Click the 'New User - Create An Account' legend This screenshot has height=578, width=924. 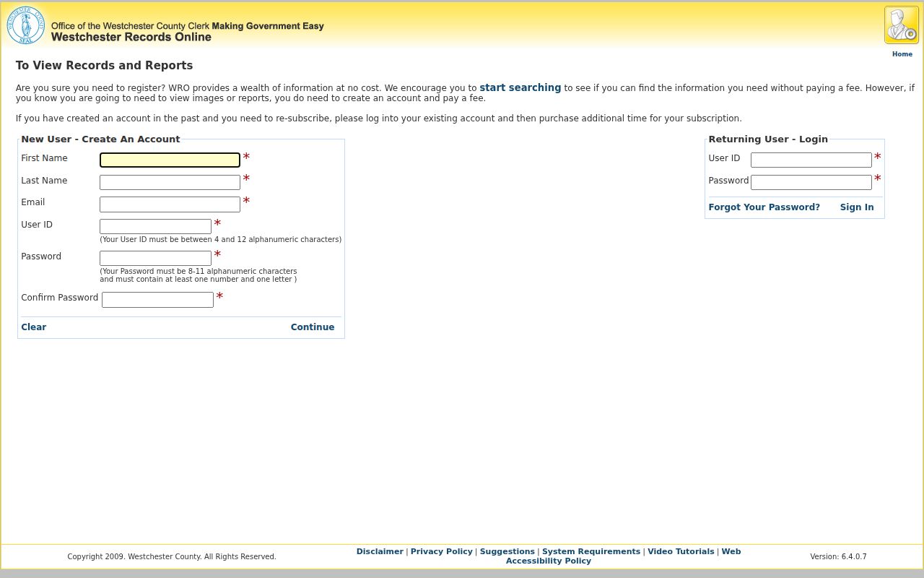(x=100, y=139)
